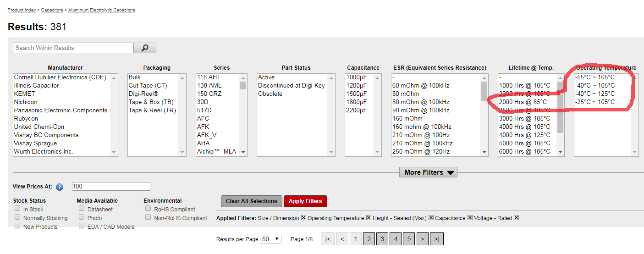The image size is (644, 254).
Task: Remove the Operating Temperature applied filter
Action: [369, 218]
